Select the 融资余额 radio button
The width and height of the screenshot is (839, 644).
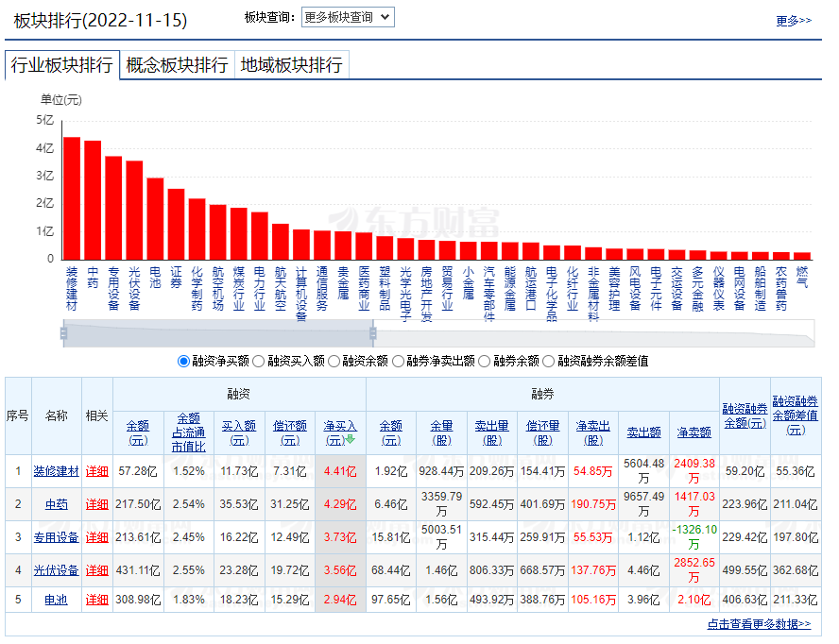[334, 361]
